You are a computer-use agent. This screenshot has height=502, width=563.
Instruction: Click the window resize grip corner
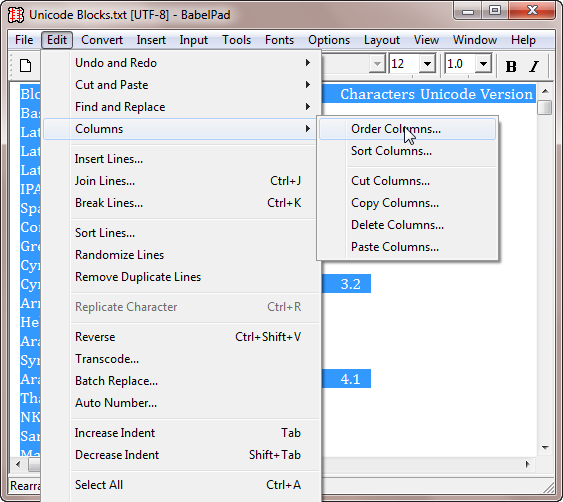548,487
